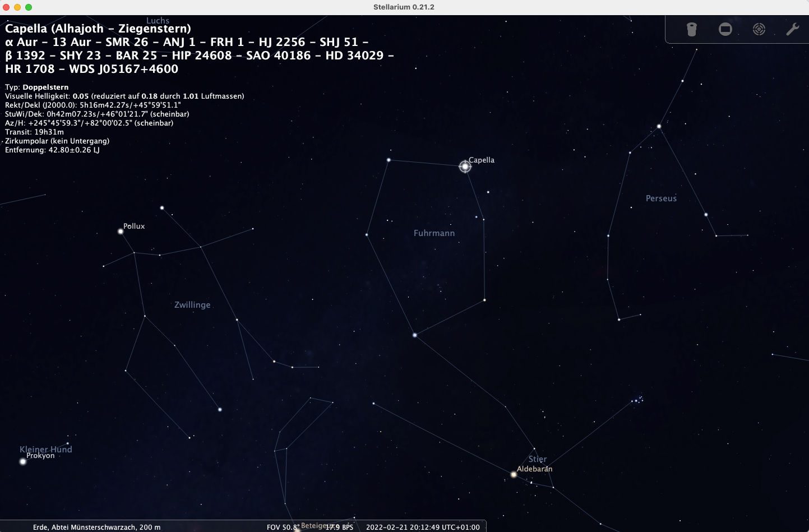Select the orange Aldebaran star
Viewport: 809px width, 532px height.
pyautogui.click(x=514, y=474)
